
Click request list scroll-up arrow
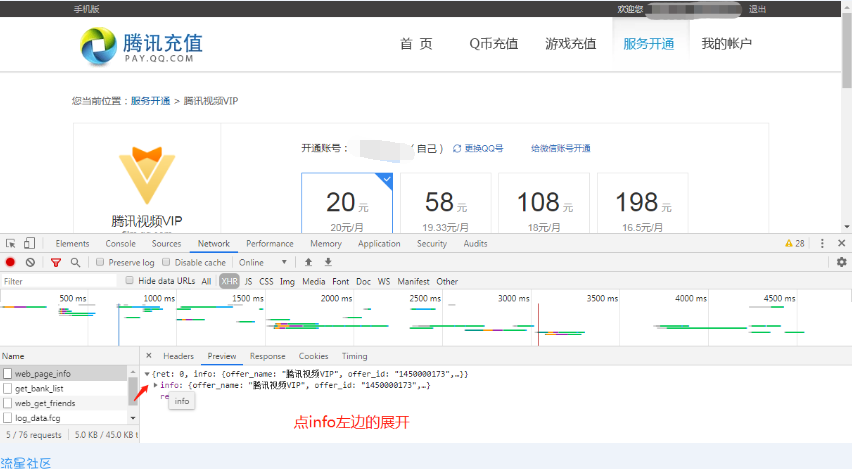tap(133, 371)
